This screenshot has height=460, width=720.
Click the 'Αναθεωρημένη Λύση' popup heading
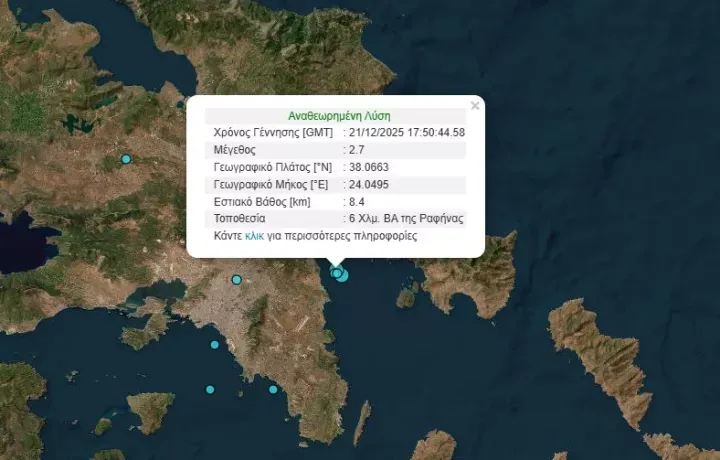click(x=335, y=116)
